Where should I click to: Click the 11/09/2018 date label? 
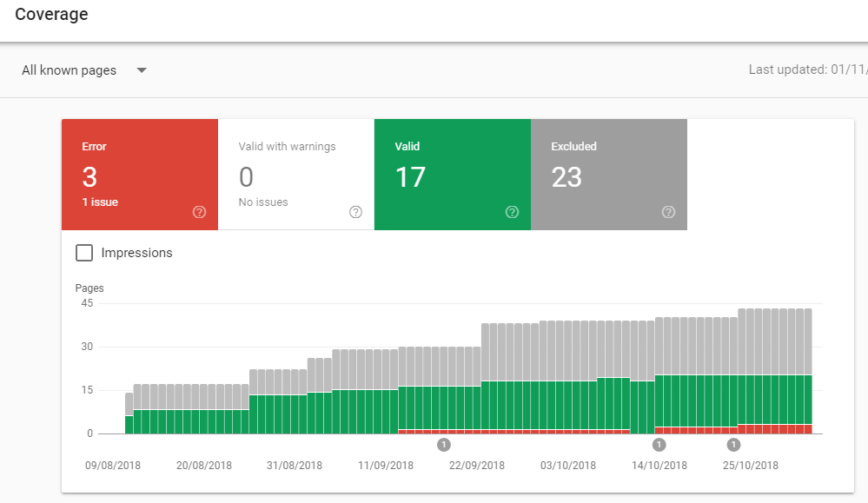coord(386,466)
